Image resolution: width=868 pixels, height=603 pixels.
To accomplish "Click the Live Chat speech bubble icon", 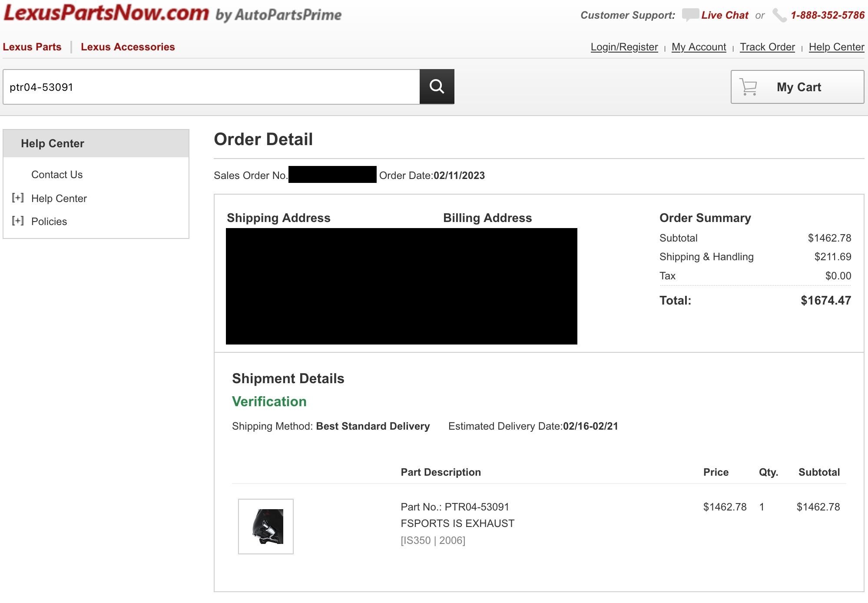I will 690,15.
